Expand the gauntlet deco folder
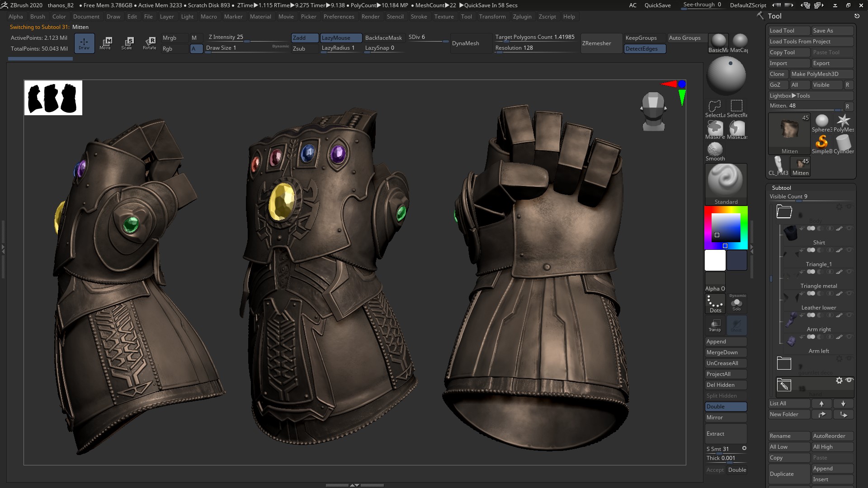Viewport: 868px width, 488px height. click(x=784, y=363)
